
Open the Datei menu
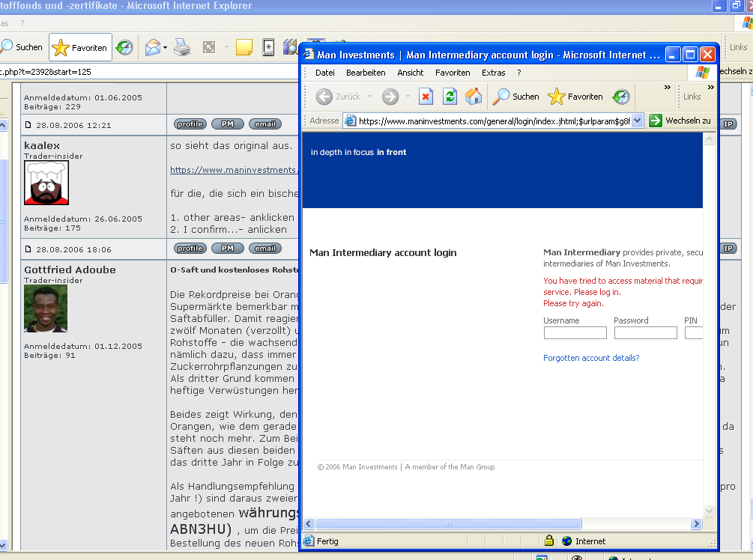(325, 73)
